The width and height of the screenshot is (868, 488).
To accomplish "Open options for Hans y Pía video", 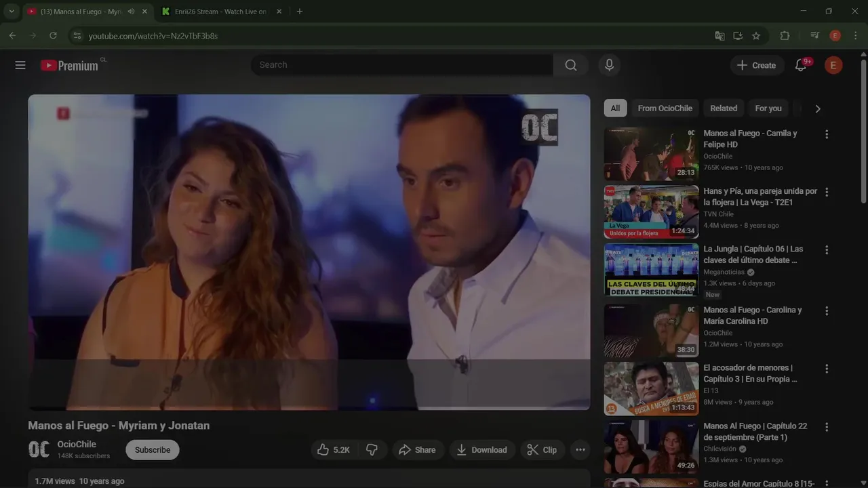I will 826,192.
